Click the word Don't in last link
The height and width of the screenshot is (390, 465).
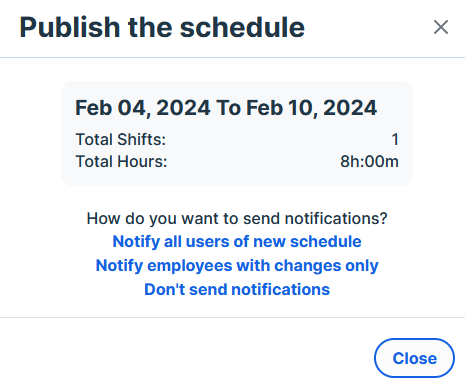[x=165, y=289]
